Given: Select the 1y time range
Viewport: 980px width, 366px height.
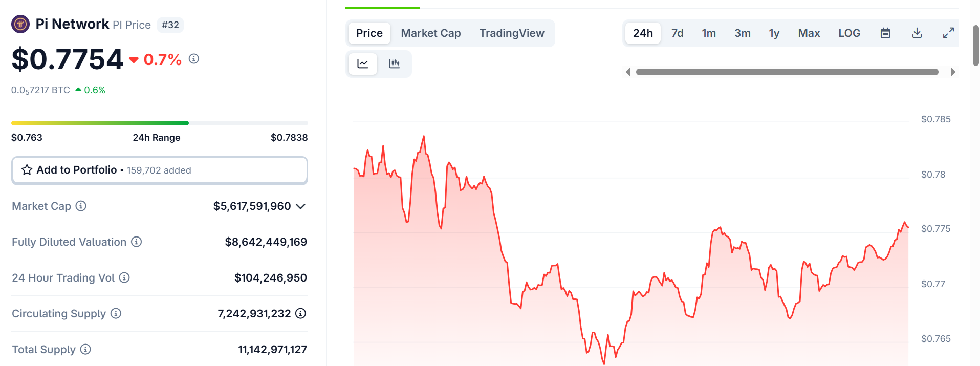Looking at the screenshot, I should pos(774,33).
